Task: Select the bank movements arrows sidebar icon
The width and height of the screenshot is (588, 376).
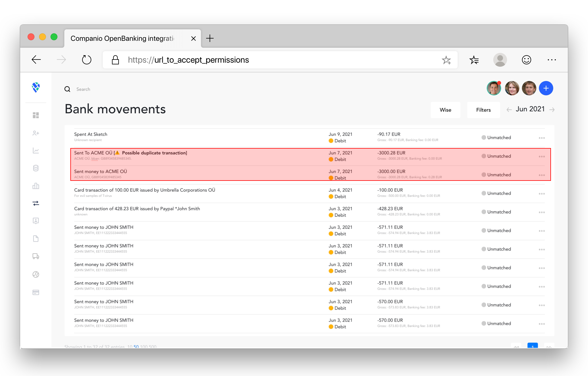Action: [36, 203]
